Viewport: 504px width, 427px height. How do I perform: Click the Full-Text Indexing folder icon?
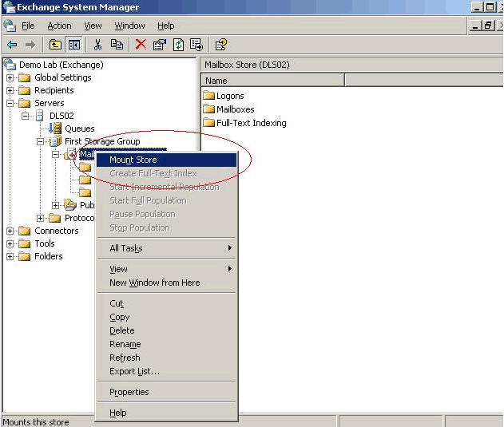pyautogui.click(x=209, y=123)
